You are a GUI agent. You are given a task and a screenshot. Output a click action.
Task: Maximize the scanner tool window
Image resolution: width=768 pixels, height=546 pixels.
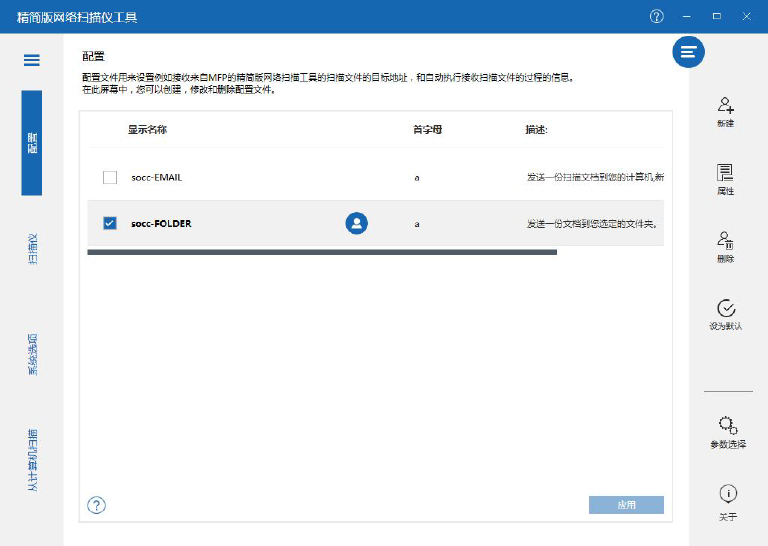pos(717,17)
